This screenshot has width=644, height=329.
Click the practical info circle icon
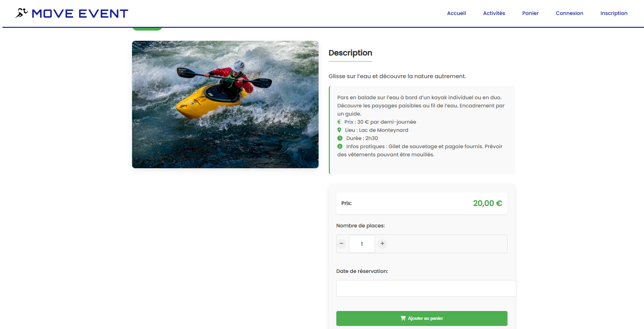(340, 146)
